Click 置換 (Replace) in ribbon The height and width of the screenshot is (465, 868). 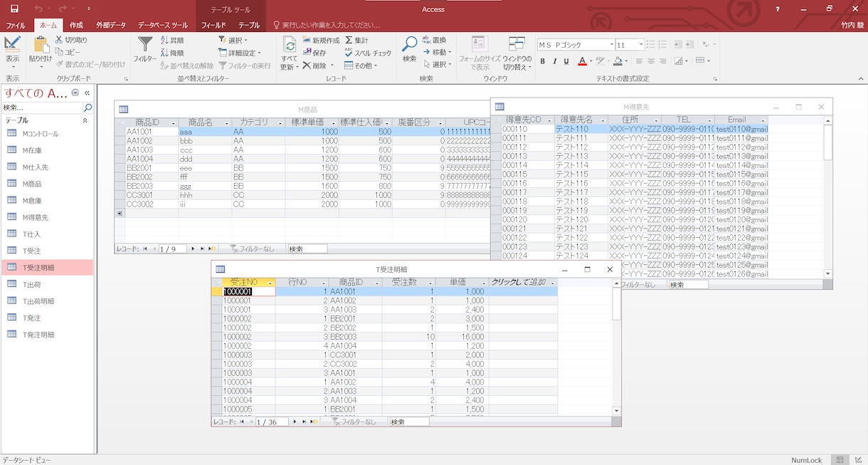(434, 41)
